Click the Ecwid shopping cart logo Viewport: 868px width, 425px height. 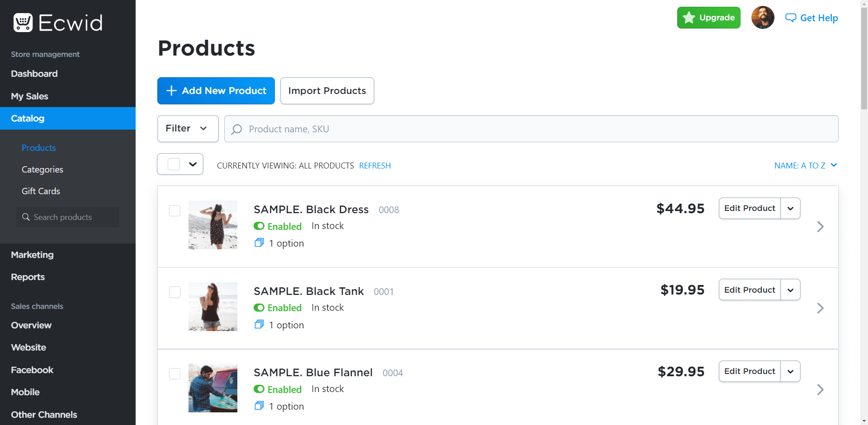(23, 23)
